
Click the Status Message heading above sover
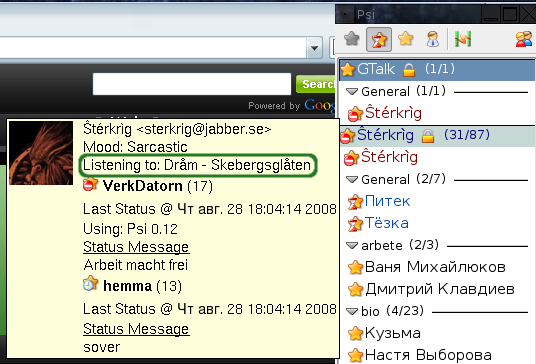pos(136,329)
